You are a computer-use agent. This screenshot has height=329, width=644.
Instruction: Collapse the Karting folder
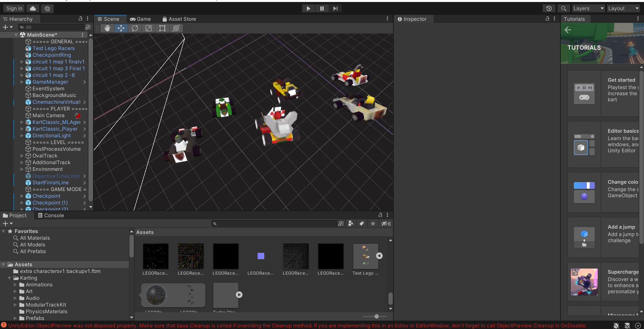click(9, 278)
